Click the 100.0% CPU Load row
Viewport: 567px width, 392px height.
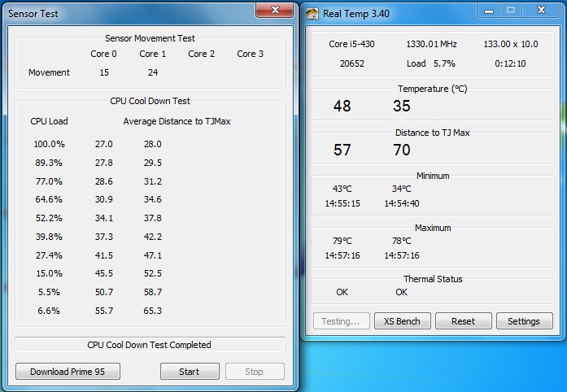pos(49,144)
